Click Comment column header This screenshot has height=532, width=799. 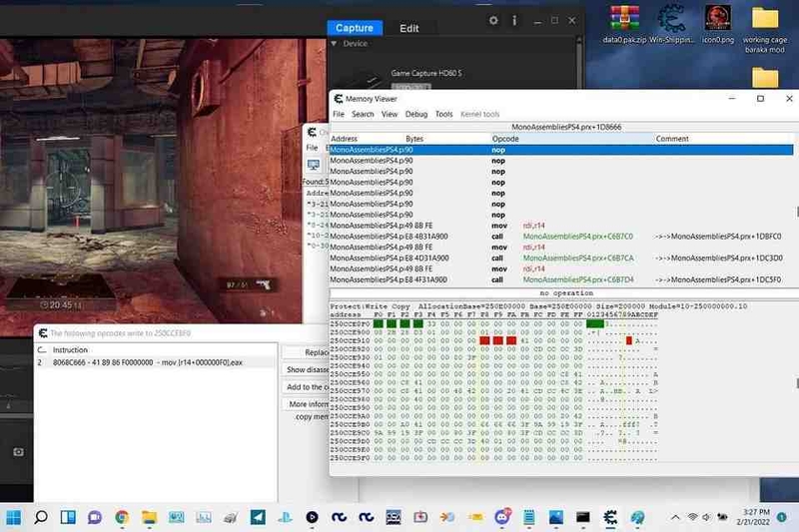pyautogui.click(x=723, y=139)
